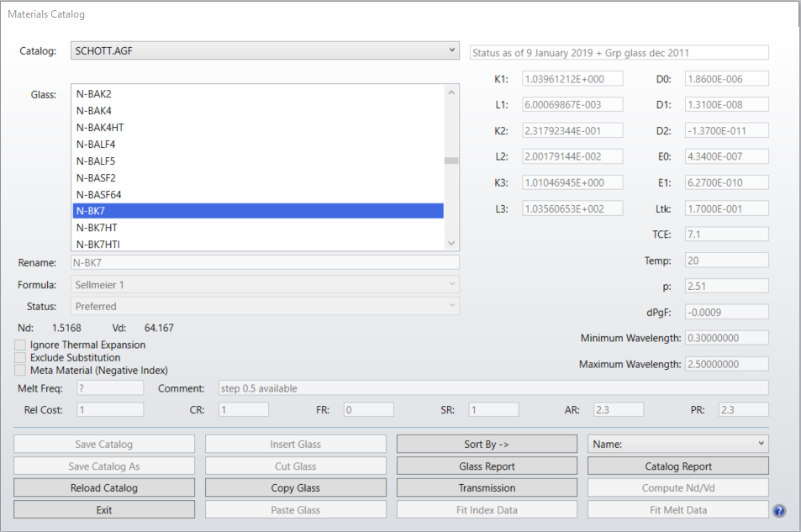Click the Rename field containing N-BK7
The width and height of the screenshot is (801, 532).
point(265,263)
